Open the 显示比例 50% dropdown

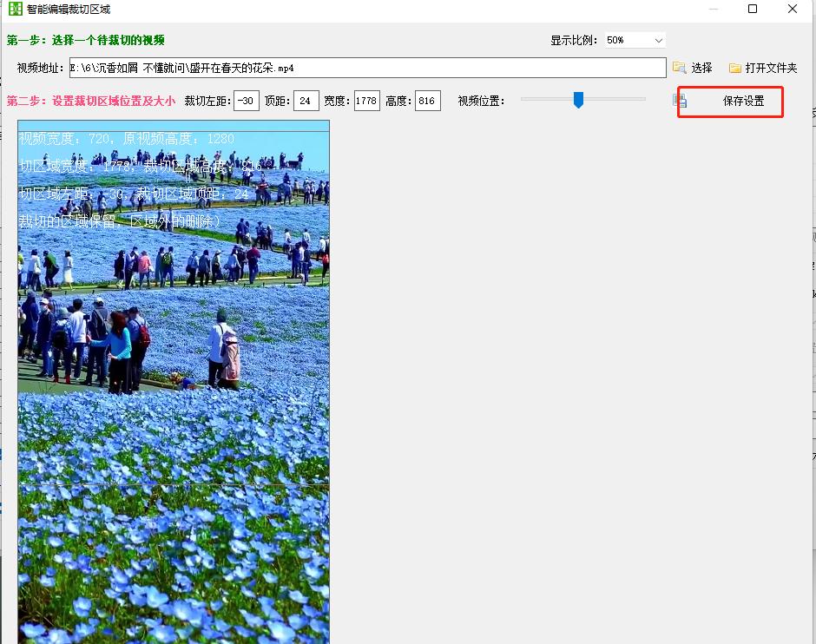point(635,40)
